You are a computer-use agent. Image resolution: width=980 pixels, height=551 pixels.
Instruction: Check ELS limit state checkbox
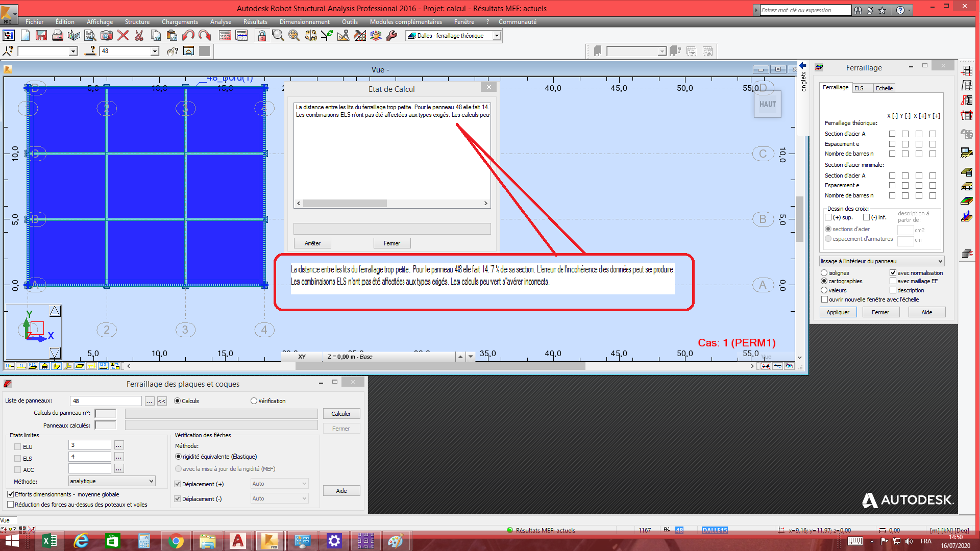[x=18, y=459]
